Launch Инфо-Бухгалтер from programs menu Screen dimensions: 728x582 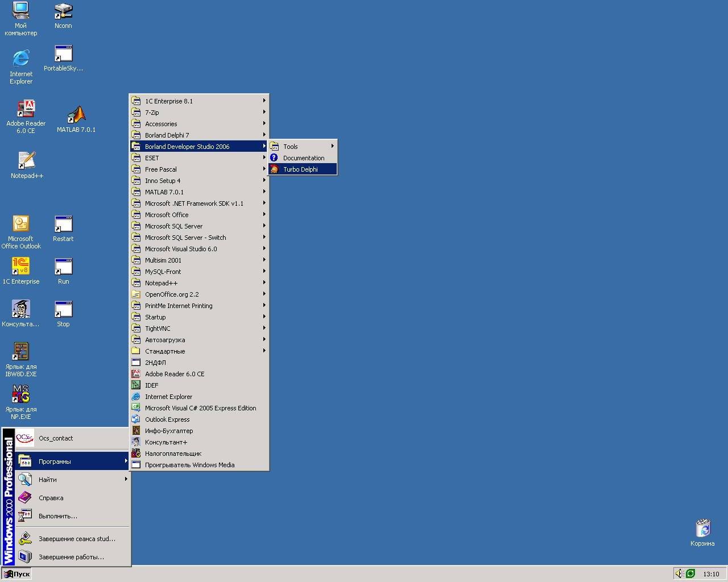click(199, 431)
